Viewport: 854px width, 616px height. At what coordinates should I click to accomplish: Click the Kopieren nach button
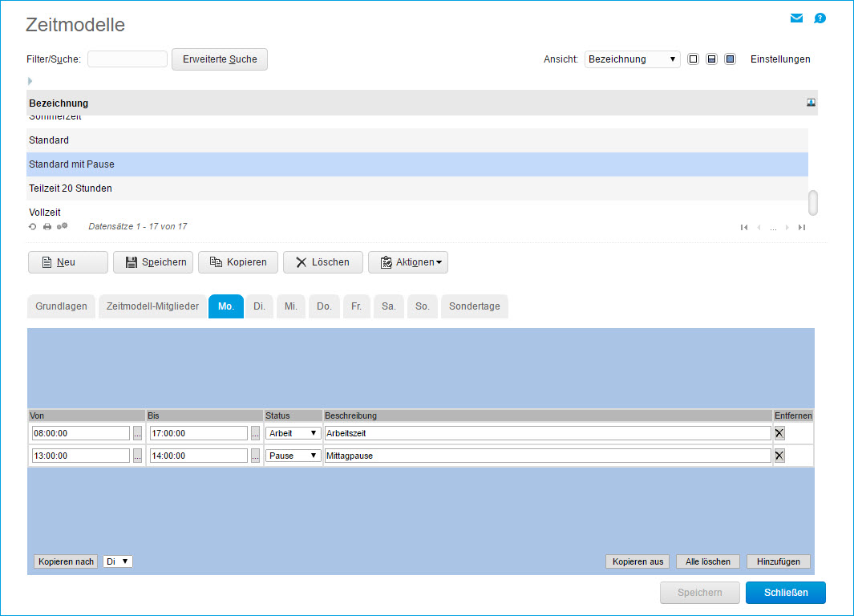(66, 561)
